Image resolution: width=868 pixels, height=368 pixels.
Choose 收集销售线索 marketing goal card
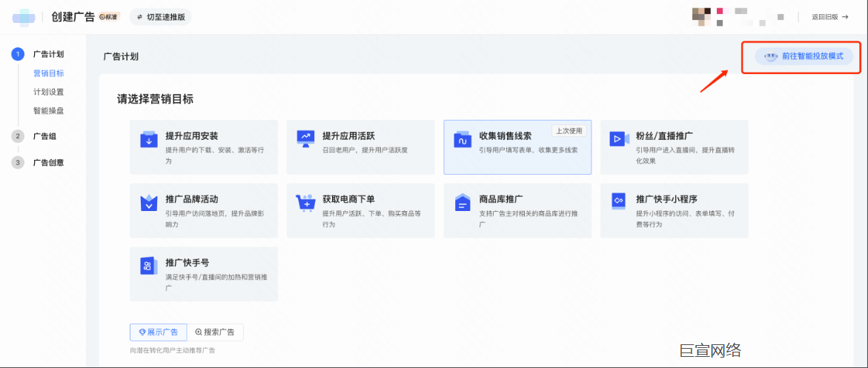(x=517, y=147)
